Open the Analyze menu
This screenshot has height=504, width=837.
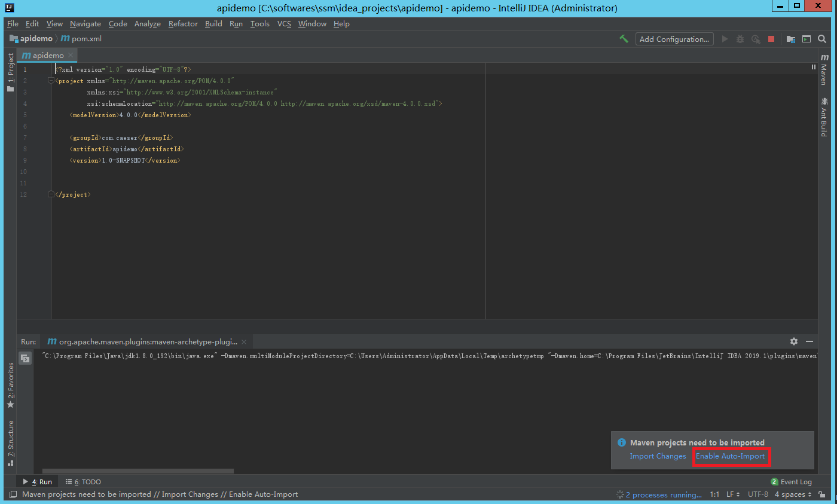[148, 24]
